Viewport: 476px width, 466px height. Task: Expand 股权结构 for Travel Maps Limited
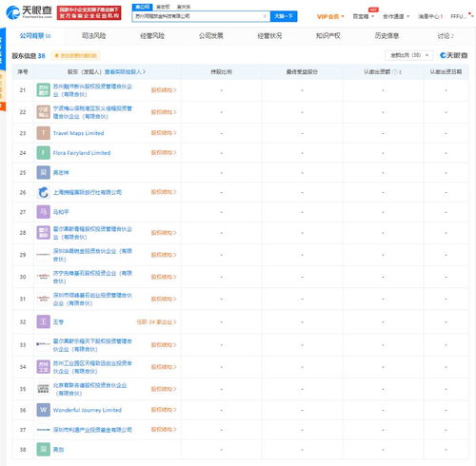point(164,133)
